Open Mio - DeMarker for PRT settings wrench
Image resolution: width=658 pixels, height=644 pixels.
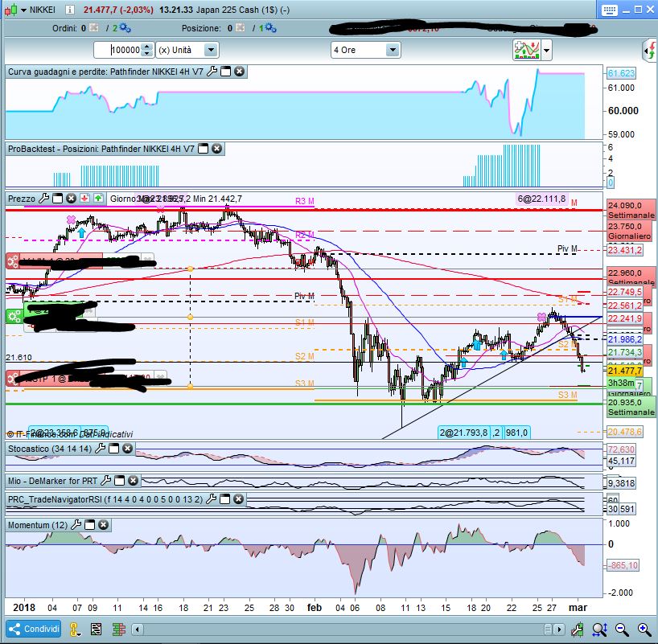[x=106, y=480]
